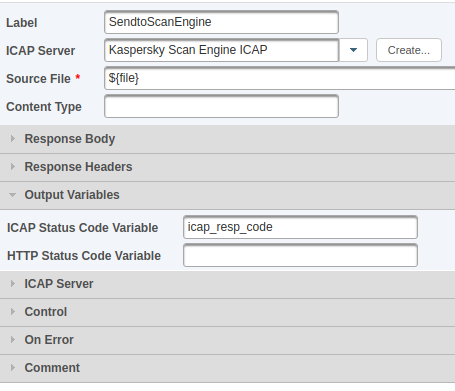Click the Content Type input field

(221, 106)
